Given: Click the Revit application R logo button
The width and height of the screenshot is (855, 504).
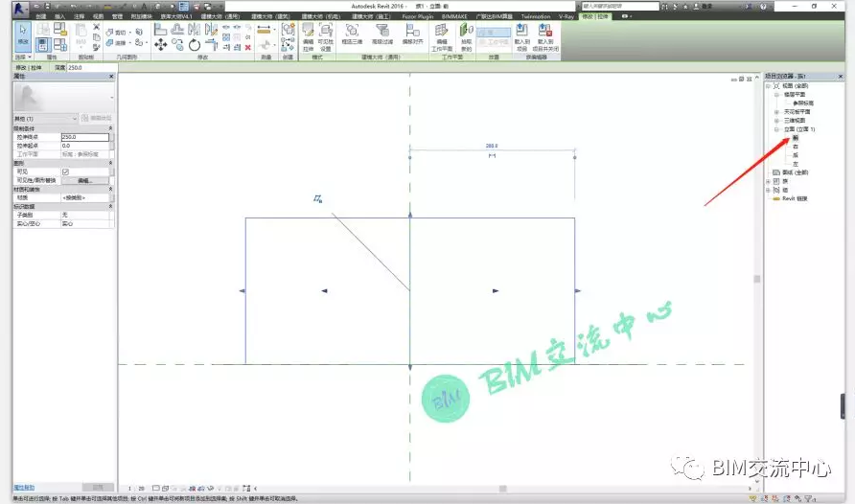Looking at the screenshot, I should [20, 8].
